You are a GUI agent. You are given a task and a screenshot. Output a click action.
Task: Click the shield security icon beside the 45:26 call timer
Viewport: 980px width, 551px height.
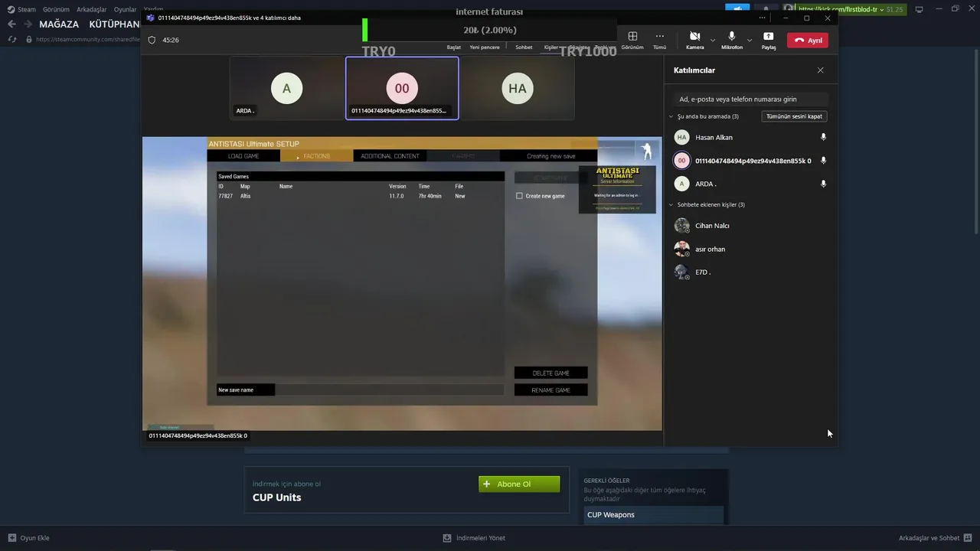pyautogui.click(x=152, y=40)
